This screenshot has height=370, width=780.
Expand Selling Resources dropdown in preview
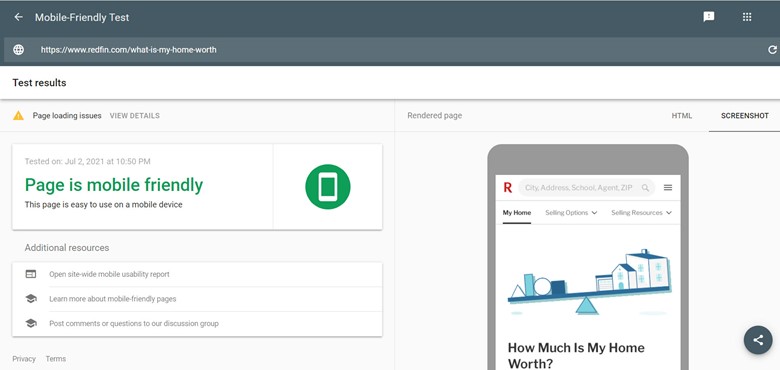tap(642, 212)
